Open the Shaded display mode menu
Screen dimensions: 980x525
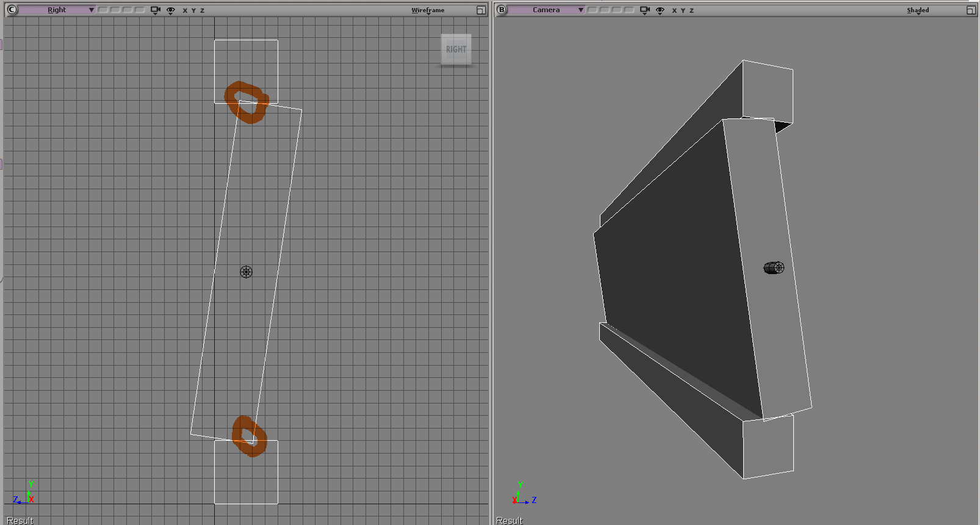point(918,10)
